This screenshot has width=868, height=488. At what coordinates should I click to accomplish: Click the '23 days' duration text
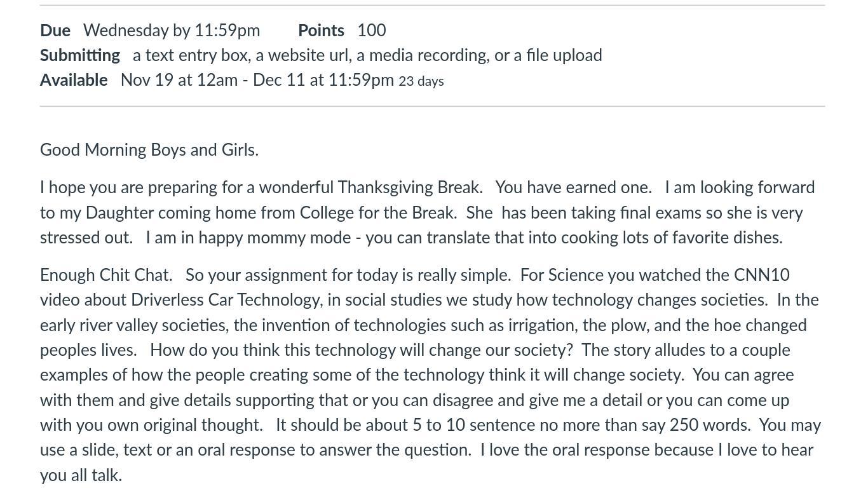coord(421,81)
